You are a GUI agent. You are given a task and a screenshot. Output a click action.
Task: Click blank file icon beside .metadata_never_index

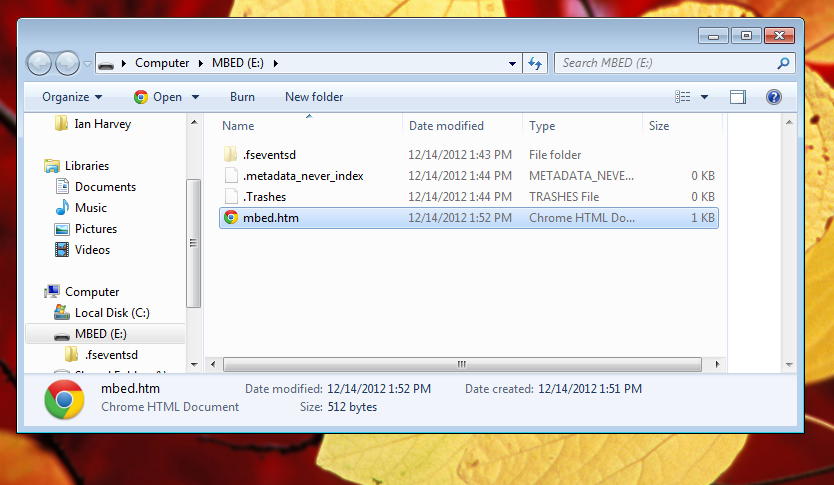tap(231, 175)
